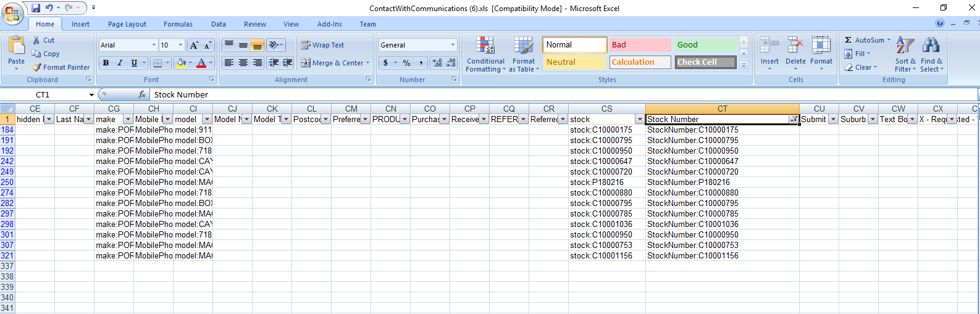Open Conditional Formatting menu

pos(485,46)
